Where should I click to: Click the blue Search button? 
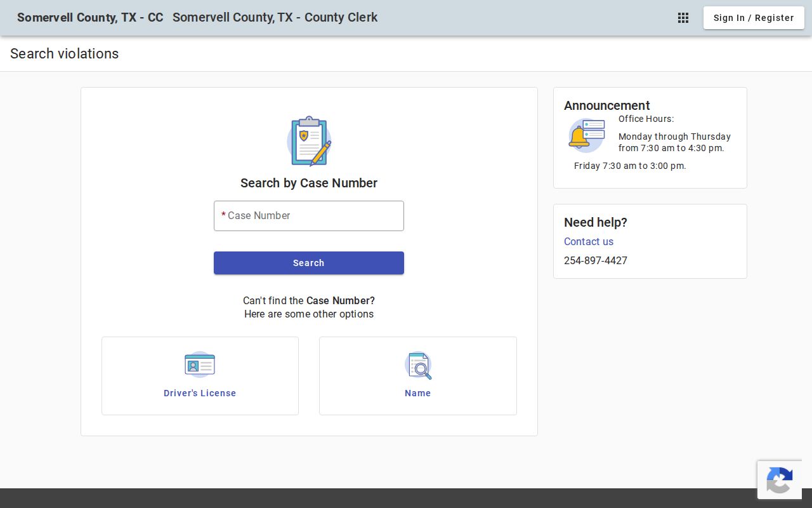(x=309, y=263)
